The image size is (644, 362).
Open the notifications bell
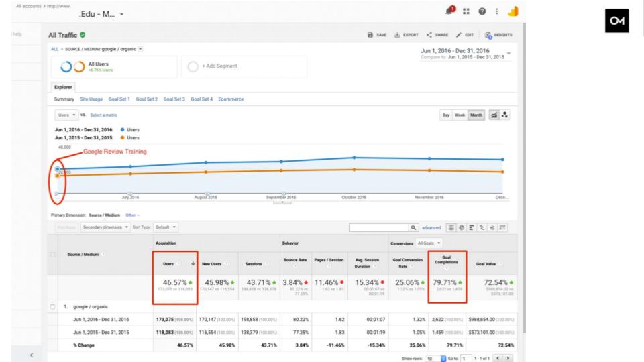(449, 11)
